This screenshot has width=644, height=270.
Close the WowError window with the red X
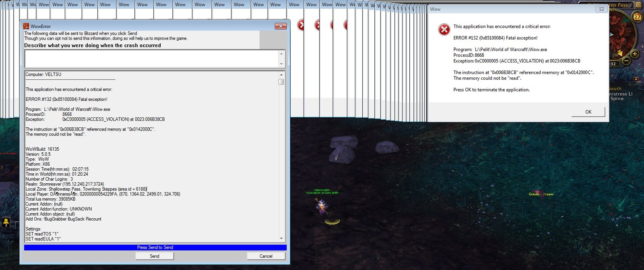pos(281,26)
